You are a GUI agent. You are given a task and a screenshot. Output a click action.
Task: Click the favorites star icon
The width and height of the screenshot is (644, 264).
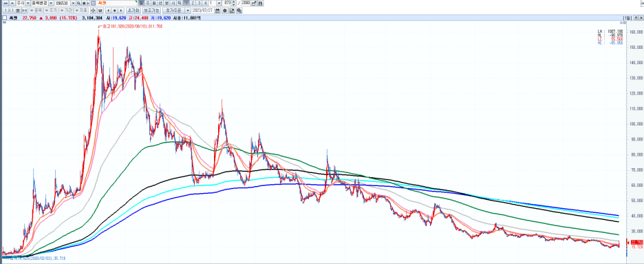[84, 3]
